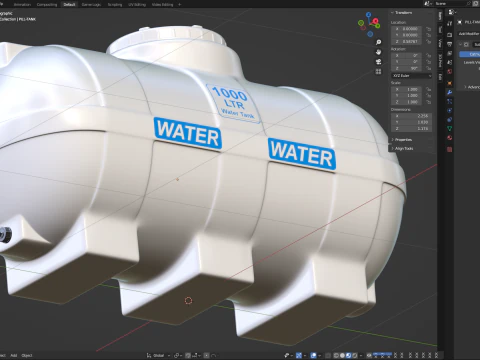Toggle lock for Location X
Screen dimensions: 480x360
click(428, 29)
